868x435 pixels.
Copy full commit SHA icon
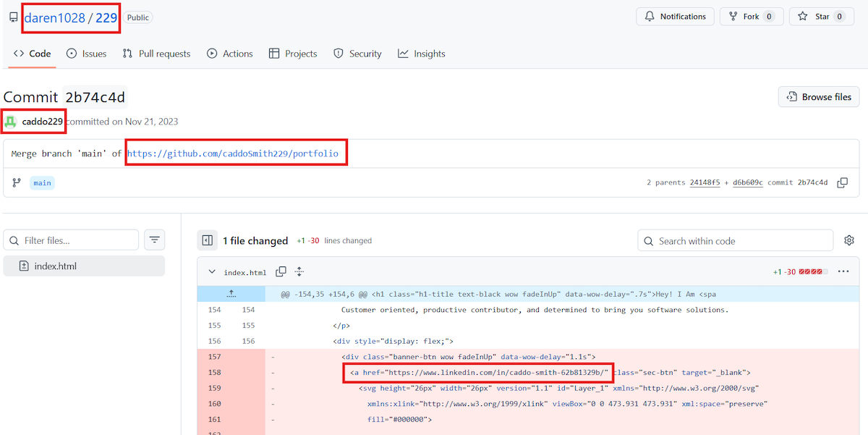[842, 183]
